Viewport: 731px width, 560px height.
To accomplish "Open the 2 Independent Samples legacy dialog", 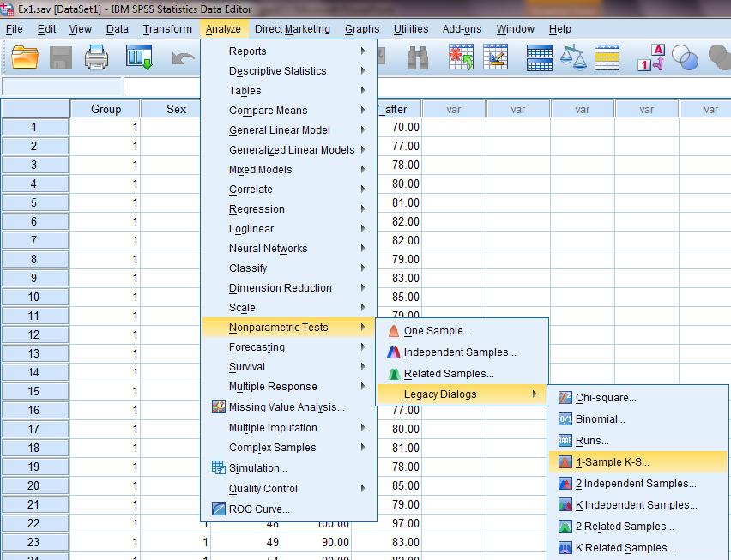I will [x=637, y=484].
